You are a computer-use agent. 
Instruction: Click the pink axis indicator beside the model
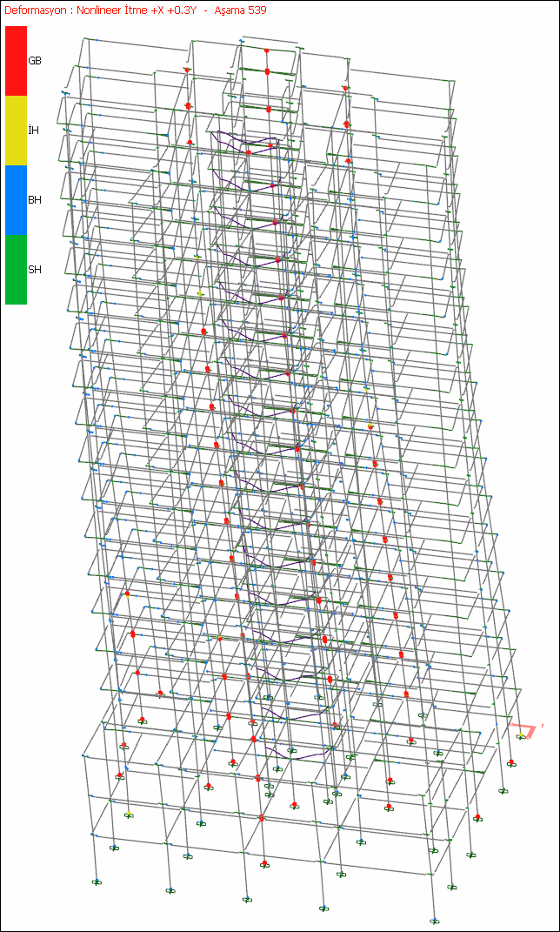pyautogui.click(x=525, y=729)
